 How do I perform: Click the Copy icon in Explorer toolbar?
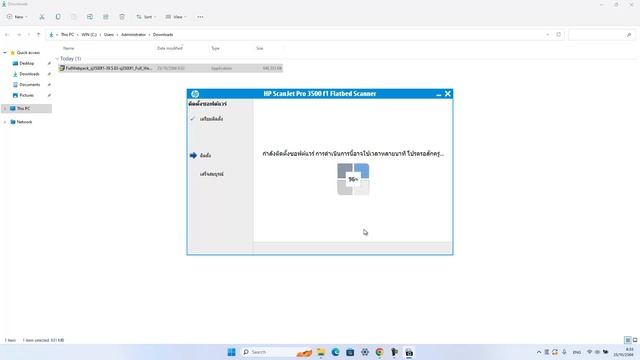pyautogui.click(x=58, y=17)
